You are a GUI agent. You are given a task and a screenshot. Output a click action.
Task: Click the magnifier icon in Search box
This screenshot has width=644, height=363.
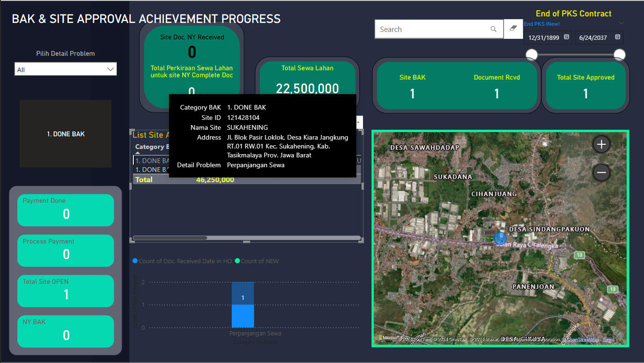click(x=493, y=29)
